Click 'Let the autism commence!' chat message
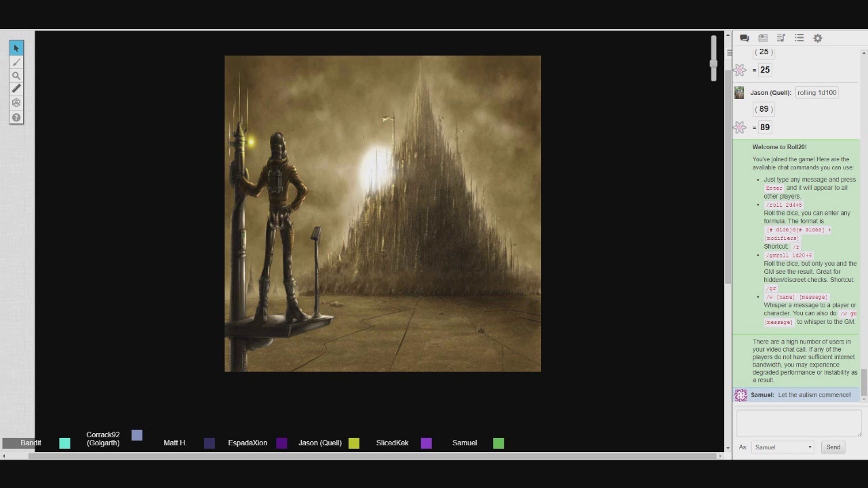Viewport: 868px width, 488px height. (814, 395)
